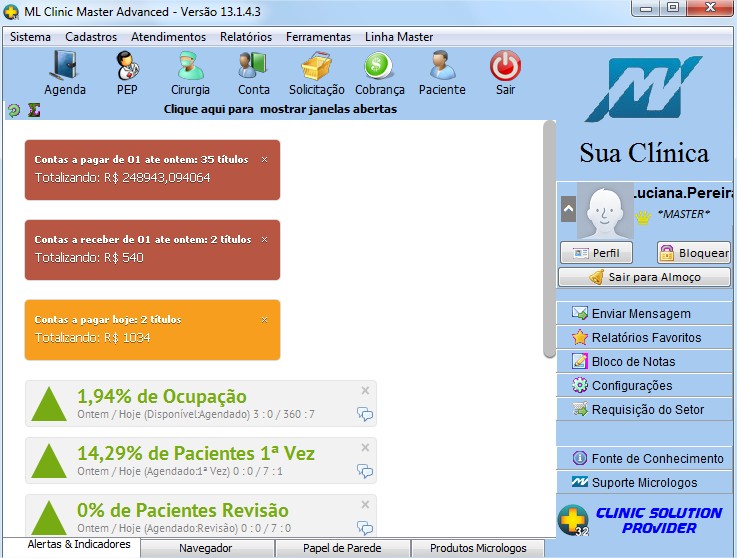Dismiss the Contas a receber alert
737x558 pixels.
(264, 240)
